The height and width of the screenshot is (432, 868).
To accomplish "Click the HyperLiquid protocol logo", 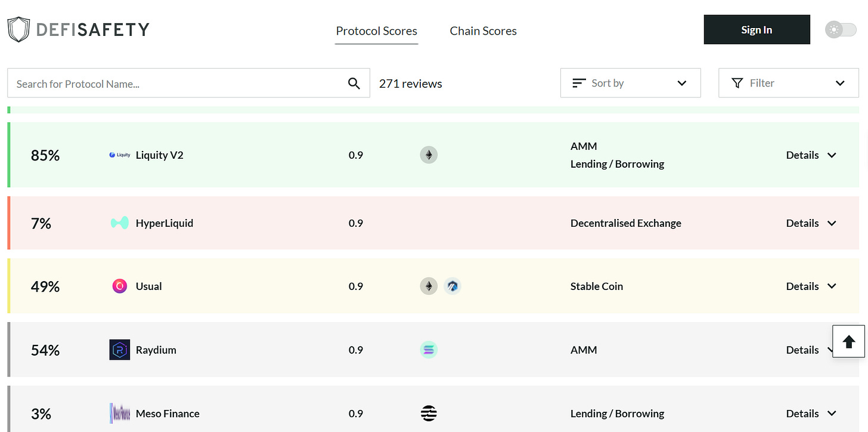I will tap(119, 223).
